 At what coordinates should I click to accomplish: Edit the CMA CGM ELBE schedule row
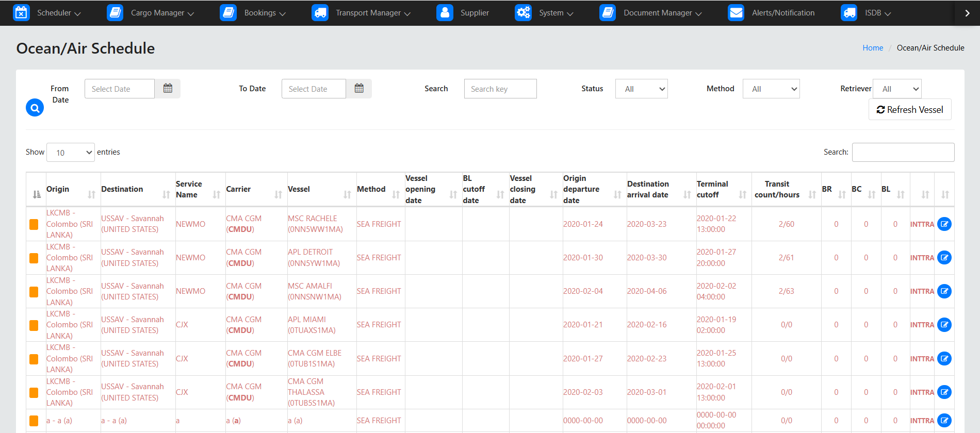[x=944, y=359]
